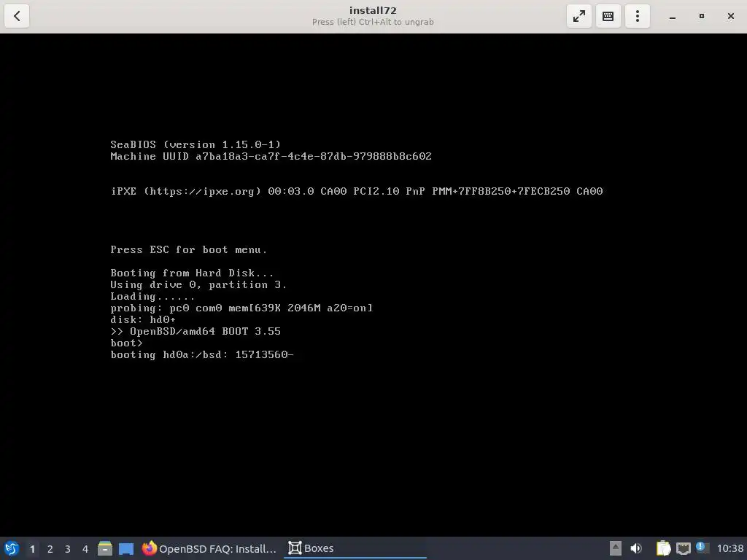Open the update notification tray icon
The image size is (747, 560).
(x=702, y=548)
